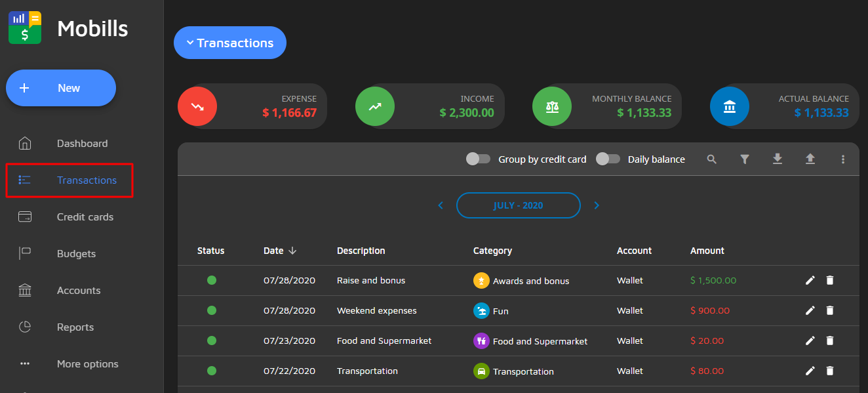Edit the Weekend expenses transaction
This screenshot has width=868, height=393.
click(x=810, y=311)
